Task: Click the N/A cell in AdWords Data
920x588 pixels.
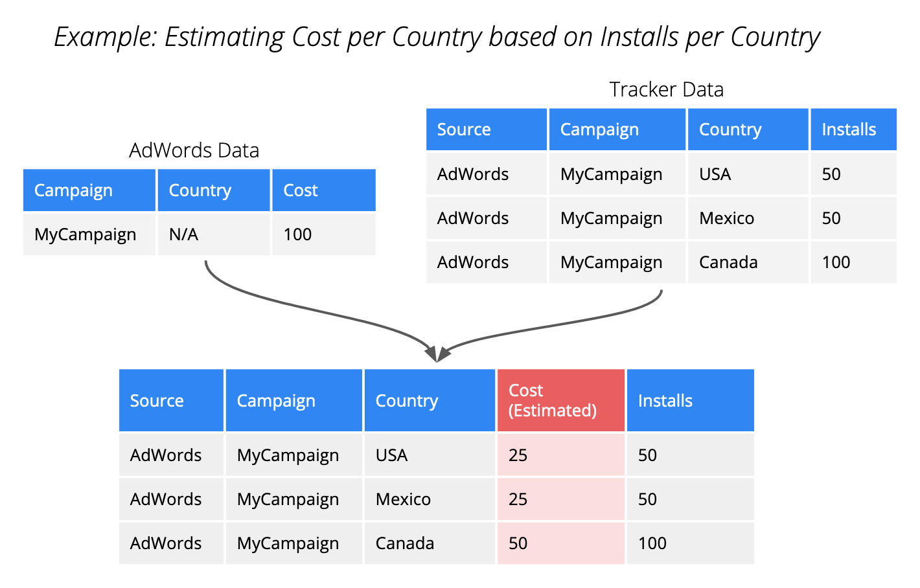Action: pos(213,234)
